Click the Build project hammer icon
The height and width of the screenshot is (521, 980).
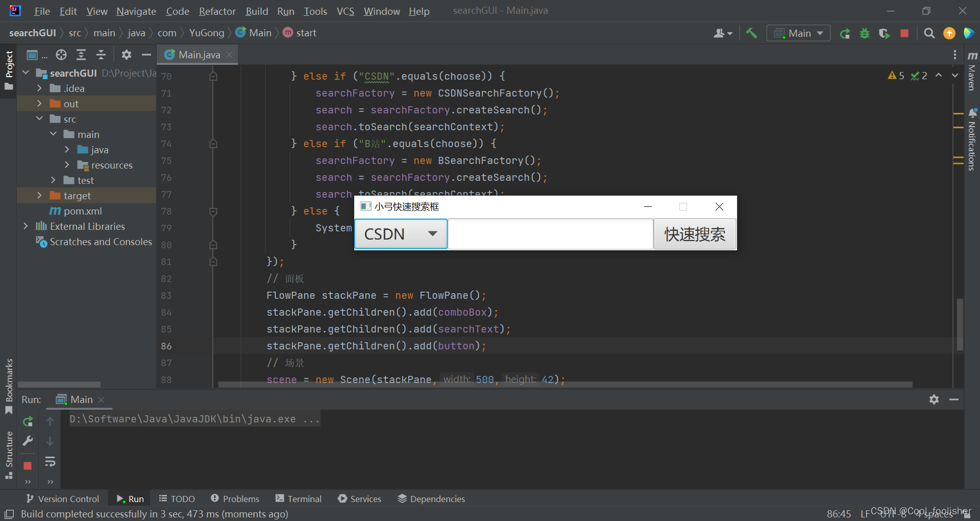[x=751, y=33]
